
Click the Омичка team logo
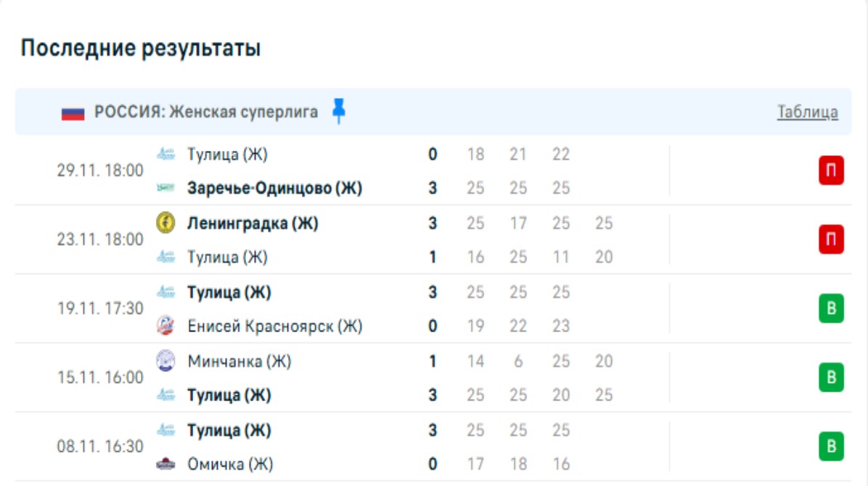165,464
